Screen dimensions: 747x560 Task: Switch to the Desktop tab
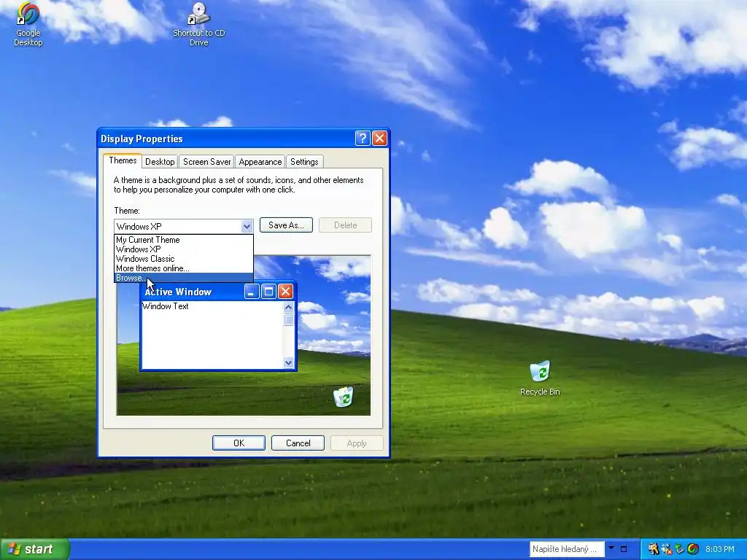160,162
